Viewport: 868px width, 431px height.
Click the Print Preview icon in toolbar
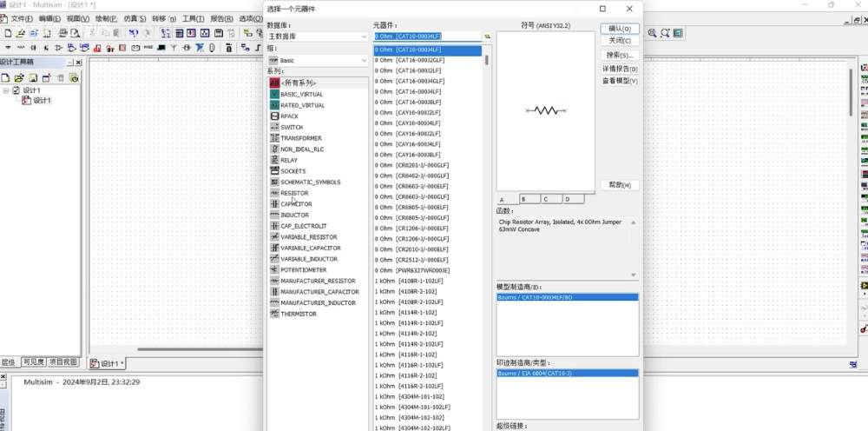(x=75, y=33)
